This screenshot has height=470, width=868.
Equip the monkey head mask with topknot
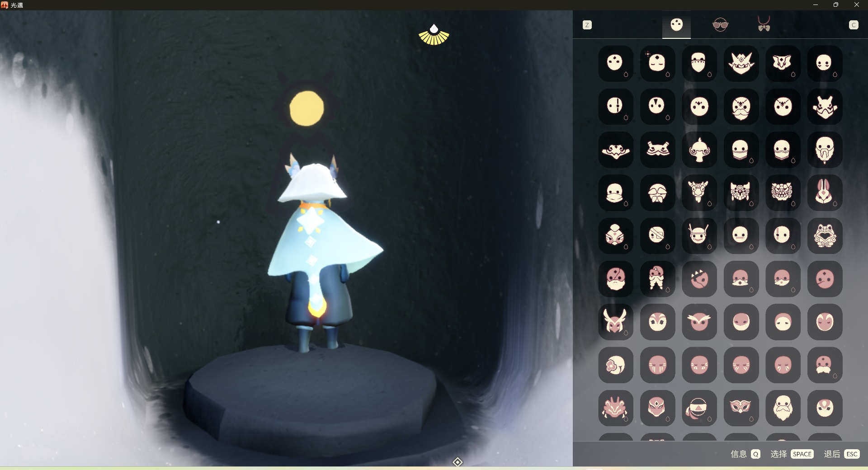click(699, 150)
